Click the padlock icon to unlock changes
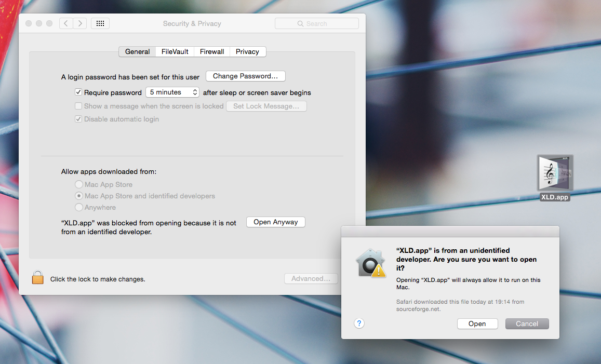Screen dimensions: 601x364 coord(37,277)
